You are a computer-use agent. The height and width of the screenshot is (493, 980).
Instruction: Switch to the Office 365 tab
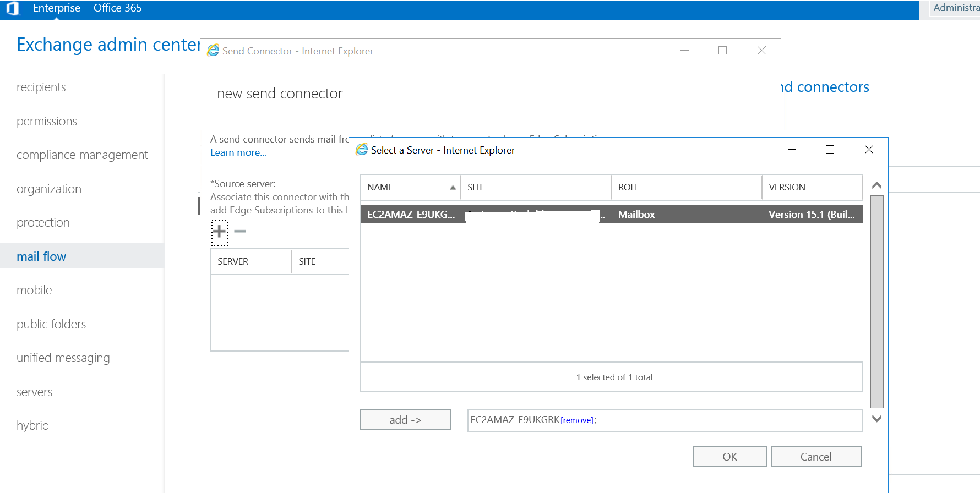click(x=118, y=8)
